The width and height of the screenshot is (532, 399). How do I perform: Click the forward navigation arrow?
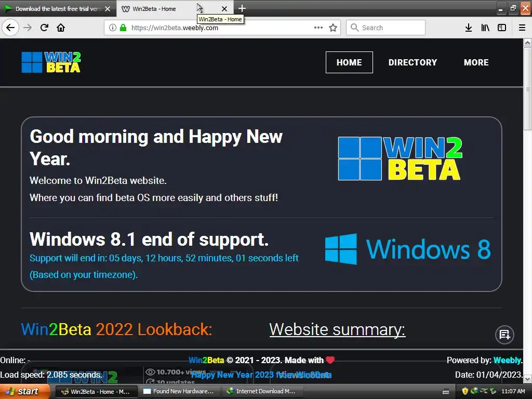click(28, 28)
